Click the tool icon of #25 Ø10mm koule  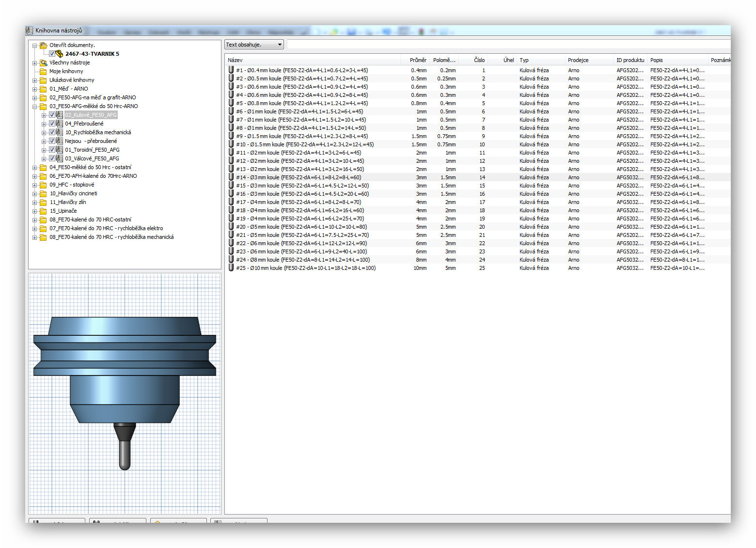click(231, 268)
